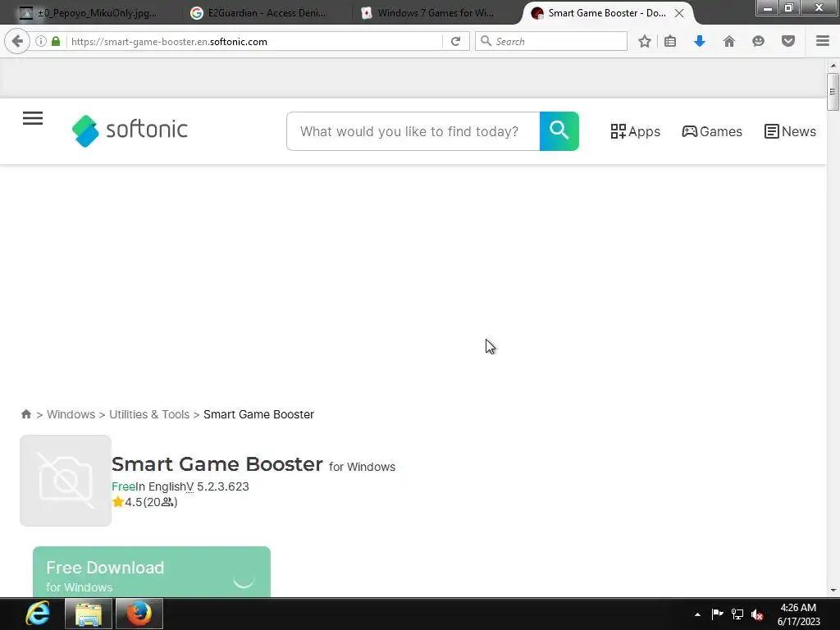Click the Smart Game Booster breadcrumb text
The height and width of the screenshot is (630, 840).
point(258,414)
